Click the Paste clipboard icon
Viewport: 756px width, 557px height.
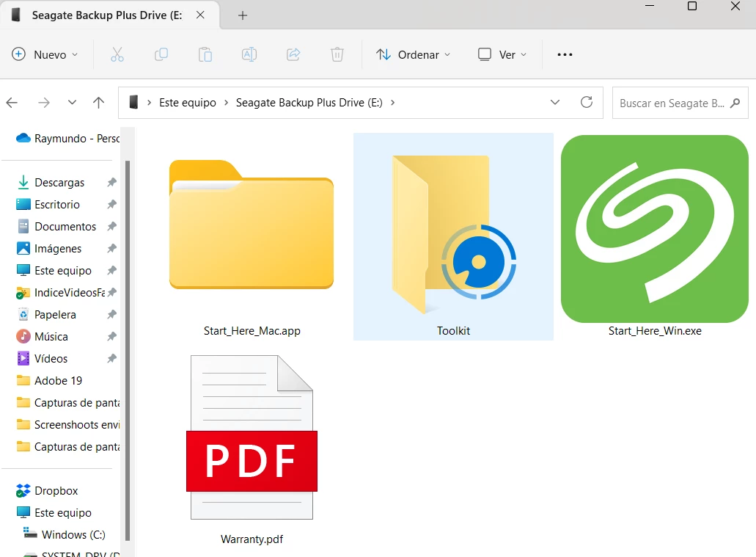pyautogui.click(x=205, y=54)
